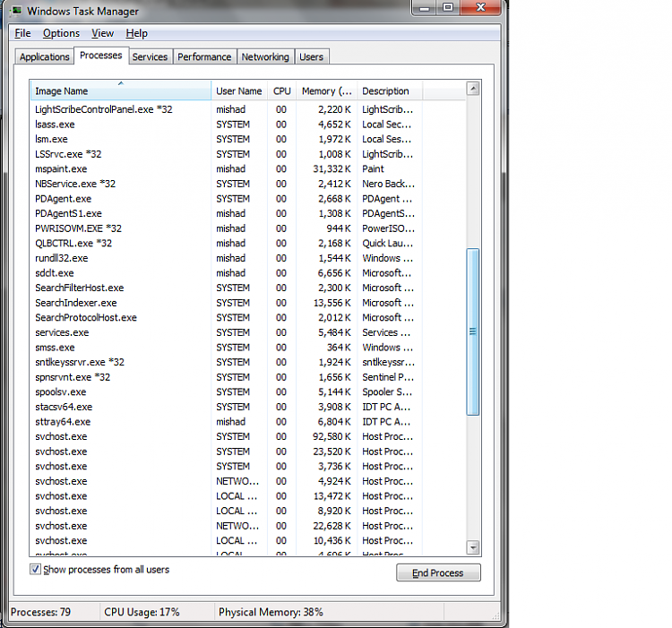This screenshot has width=672, height=628.
Task: Open the View menu
Action: pyautogui.click(x=102, y=33)
